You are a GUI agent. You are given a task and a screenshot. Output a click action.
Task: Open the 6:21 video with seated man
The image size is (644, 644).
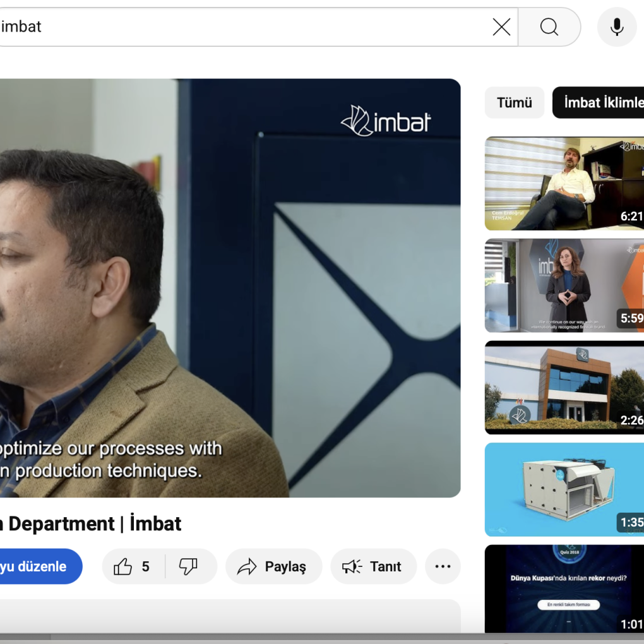[x=564, y=183]
